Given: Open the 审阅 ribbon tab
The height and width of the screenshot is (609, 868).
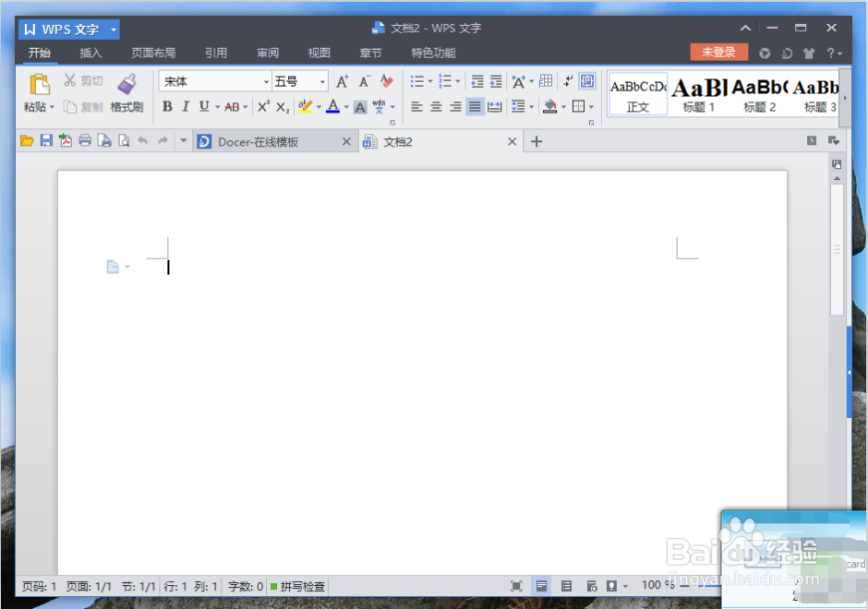Looking at the screenshot, I should point(268,54).
